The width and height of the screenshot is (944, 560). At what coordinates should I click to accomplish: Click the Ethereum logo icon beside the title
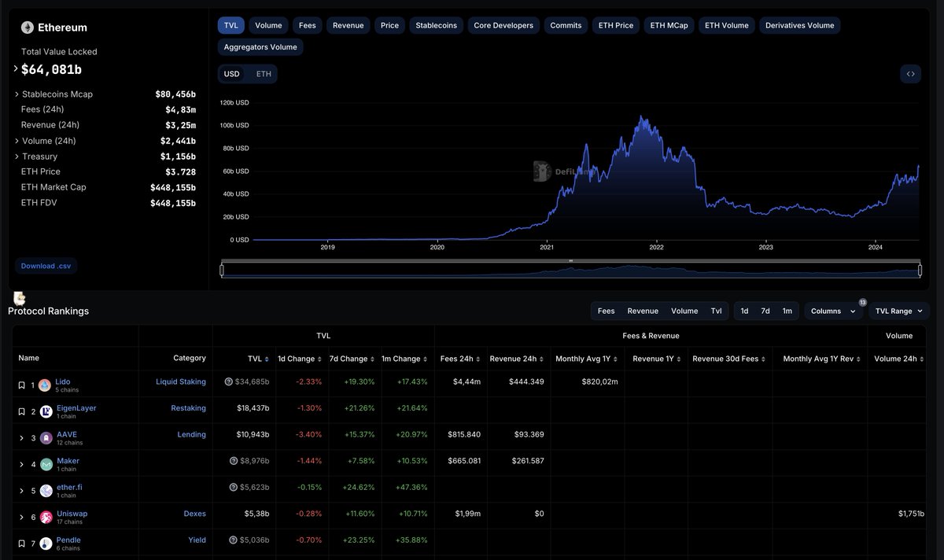coord(28,28)
